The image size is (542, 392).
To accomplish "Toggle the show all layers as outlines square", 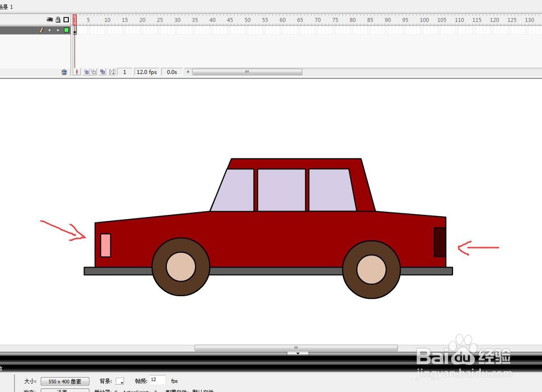I will [x=66, y=19].
